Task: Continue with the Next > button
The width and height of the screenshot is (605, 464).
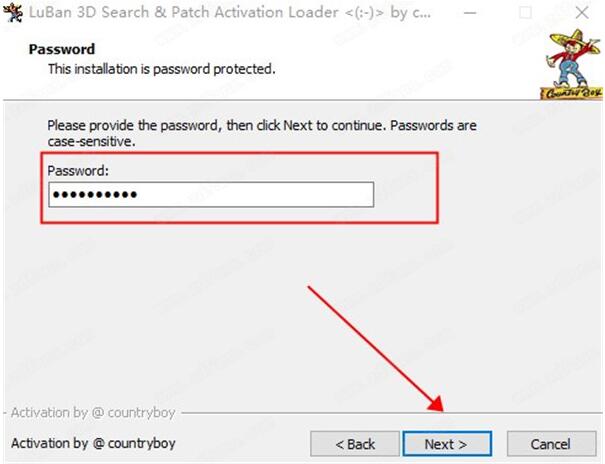Action: click(x=447, y=444)
